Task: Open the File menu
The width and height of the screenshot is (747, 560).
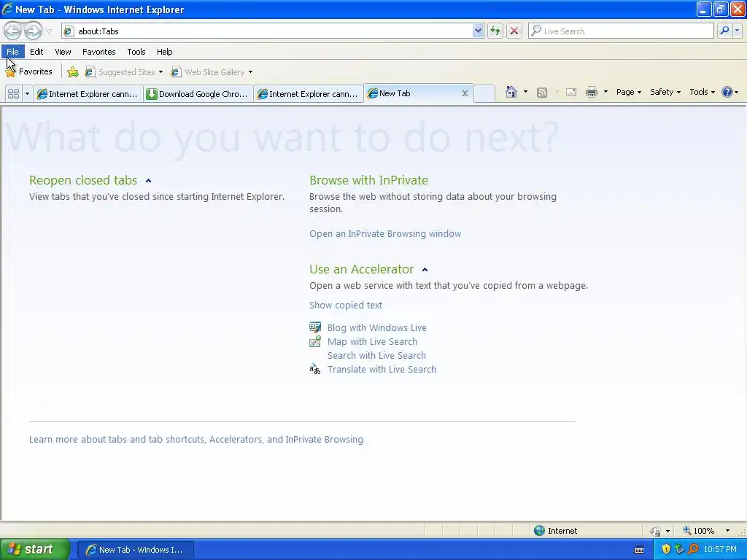Action: (12, 52)
